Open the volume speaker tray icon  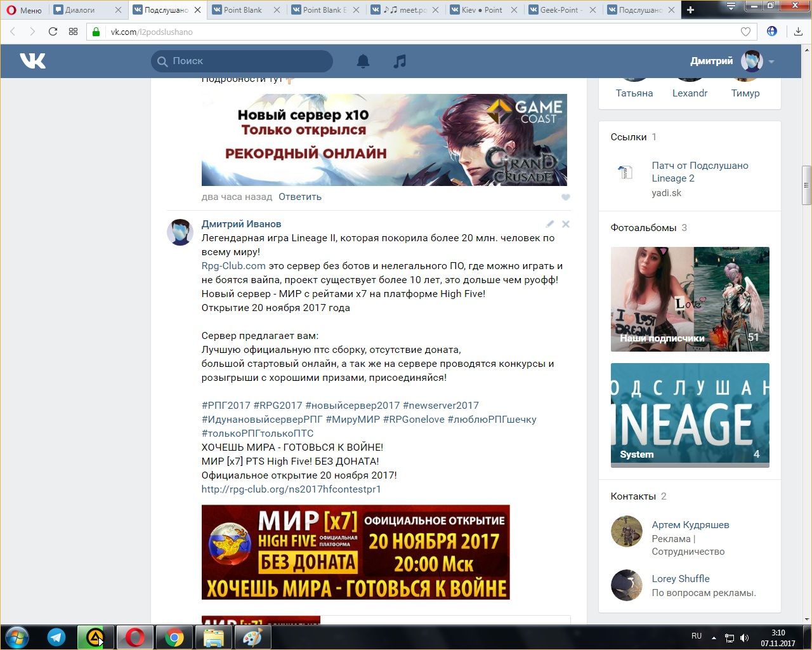744,638
